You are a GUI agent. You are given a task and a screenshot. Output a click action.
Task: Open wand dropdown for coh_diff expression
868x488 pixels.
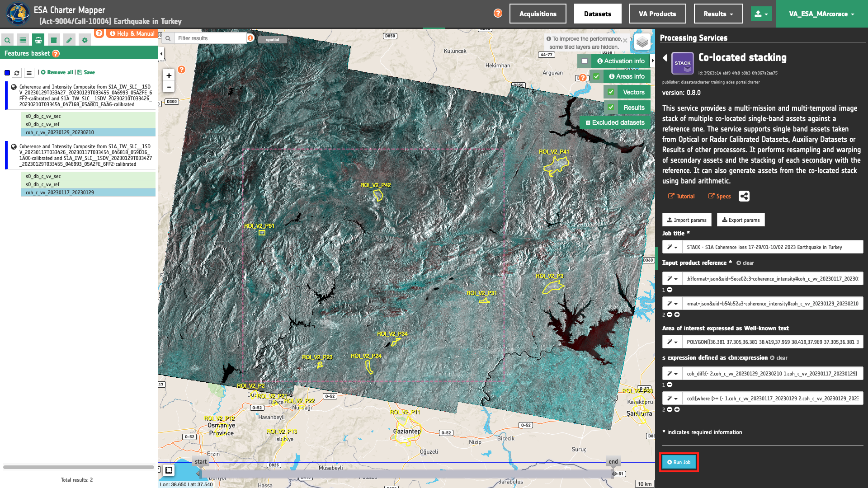click(x=672, y=374)
